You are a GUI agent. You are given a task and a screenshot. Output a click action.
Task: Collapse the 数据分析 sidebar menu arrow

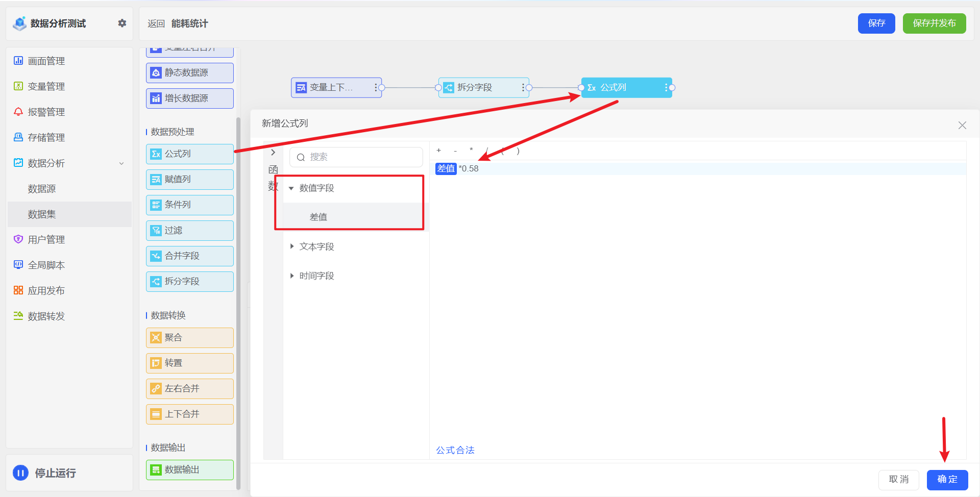121,163
